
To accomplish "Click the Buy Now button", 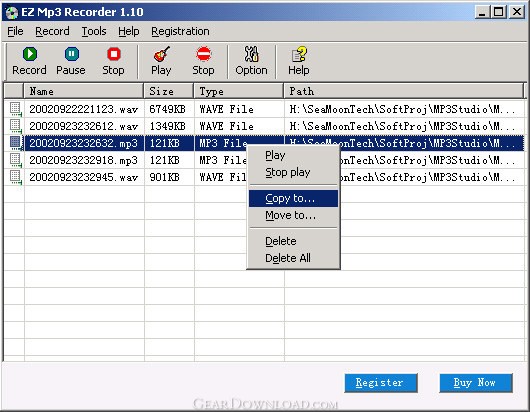I will point(476,383).
